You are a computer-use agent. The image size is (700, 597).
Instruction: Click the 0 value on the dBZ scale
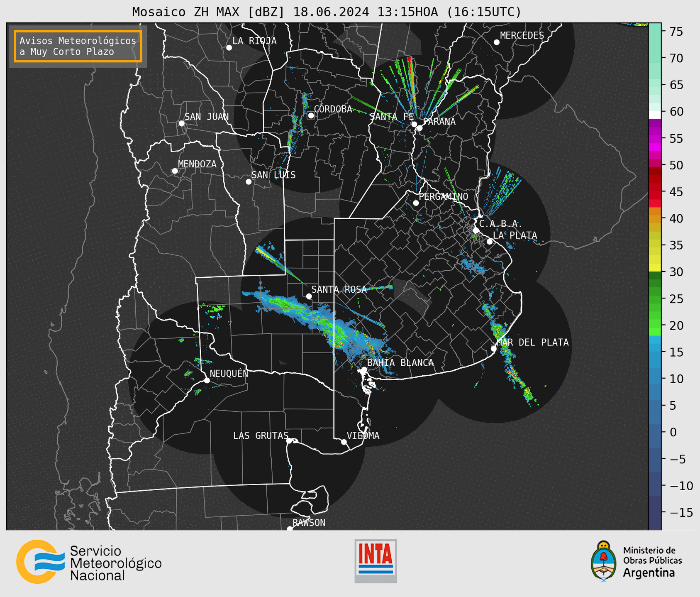pos(673,432)
